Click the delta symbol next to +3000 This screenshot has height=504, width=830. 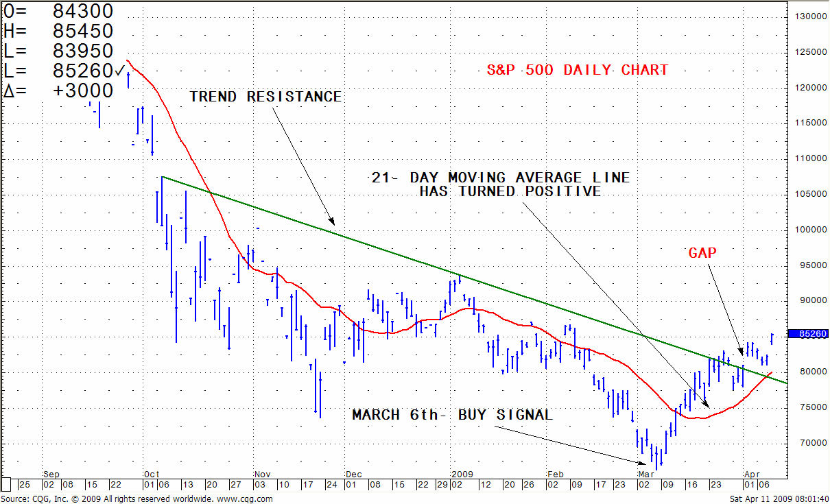coord(9,91)
